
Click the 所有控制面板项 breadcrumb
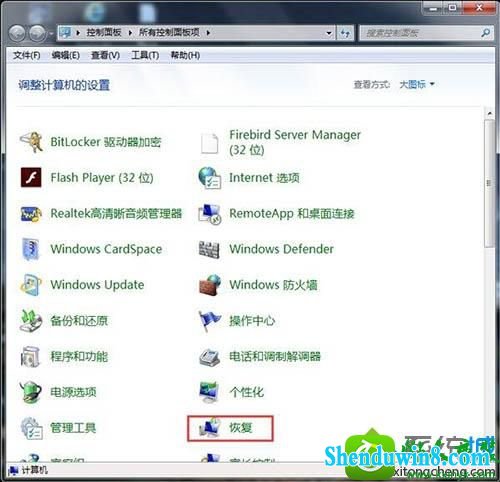pos(169,32)
